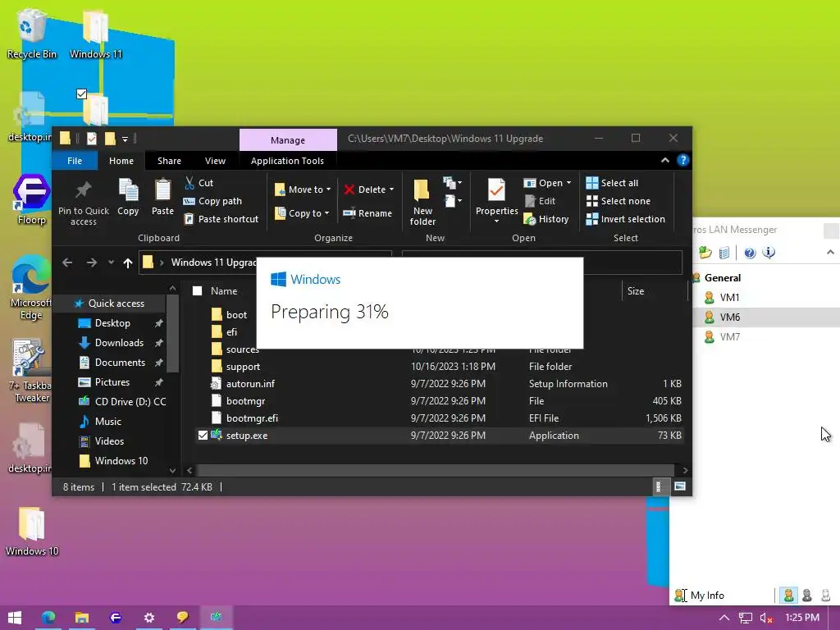Viewport: 840px width, 630px height.
Task: Click Invert selection
Action: pos(625,219)
